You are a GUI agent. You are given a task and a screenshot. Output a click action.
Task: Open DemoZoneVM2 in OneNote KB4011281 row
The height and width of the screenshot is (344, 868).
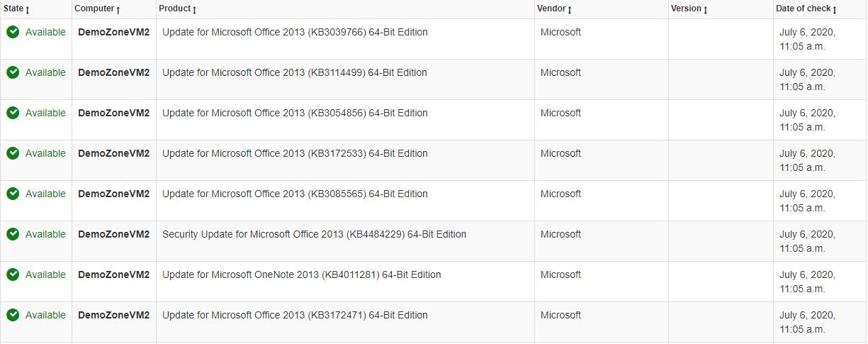pos(113,274)
